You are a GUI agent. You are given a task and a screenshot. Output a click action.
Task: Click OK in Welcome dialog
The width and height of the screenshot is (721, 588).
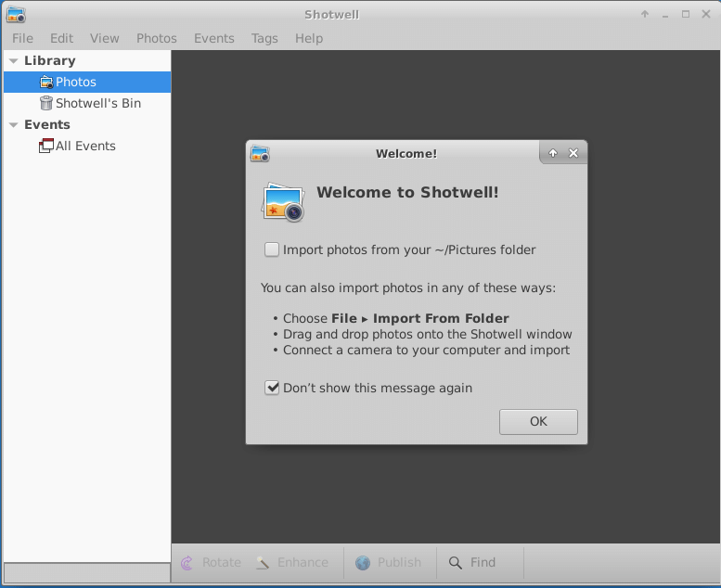coord(538,422)
